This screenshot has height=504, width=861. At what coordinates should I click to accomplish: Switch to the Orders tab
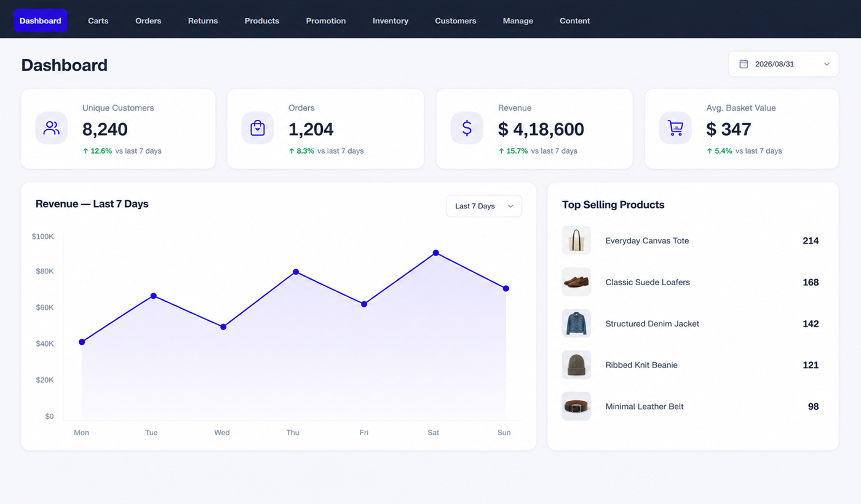[148, 20]
